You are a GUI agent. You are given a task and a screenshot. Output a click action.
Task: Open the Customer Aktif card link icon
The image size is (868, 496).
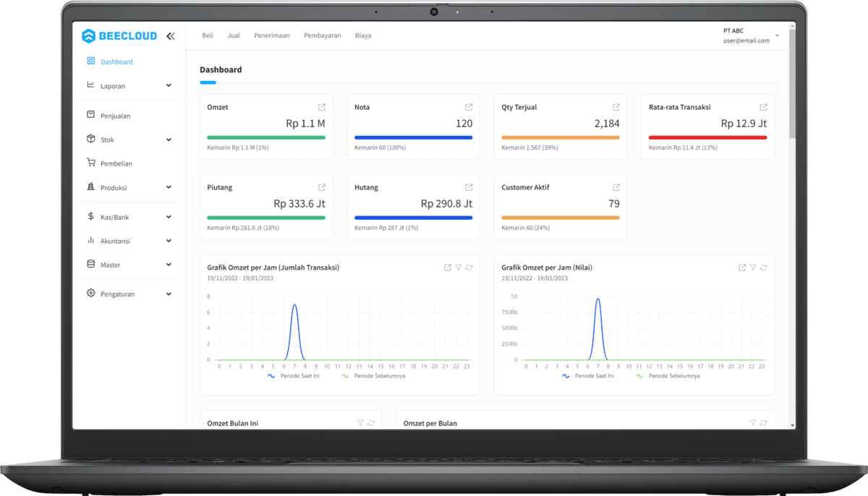click(616, 187)
